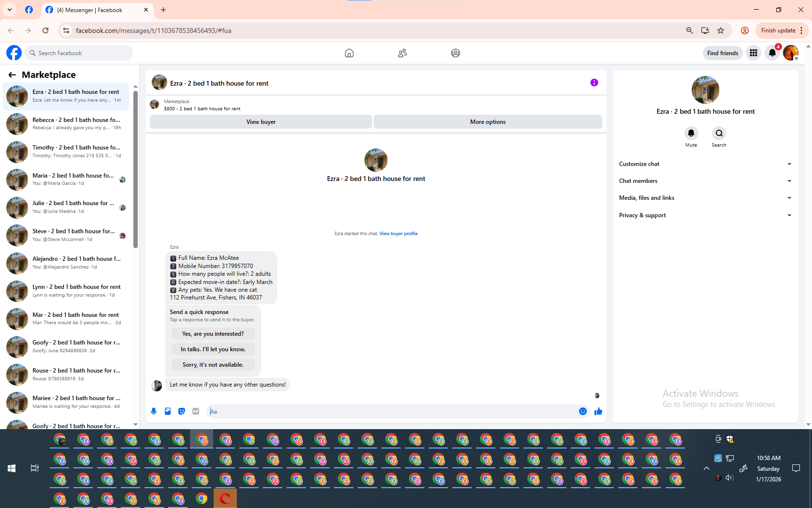The width and height of the screenshot is (812, 508).
Task: Open Facebook home from the logo
Action: [x=14, y=53]
